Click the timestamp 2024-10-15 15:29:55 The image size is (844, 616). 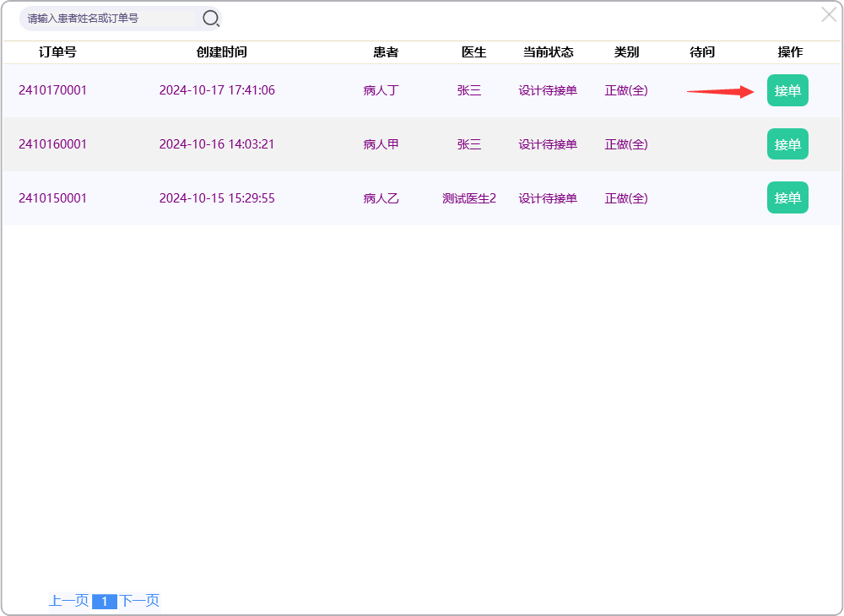(217, 198)
